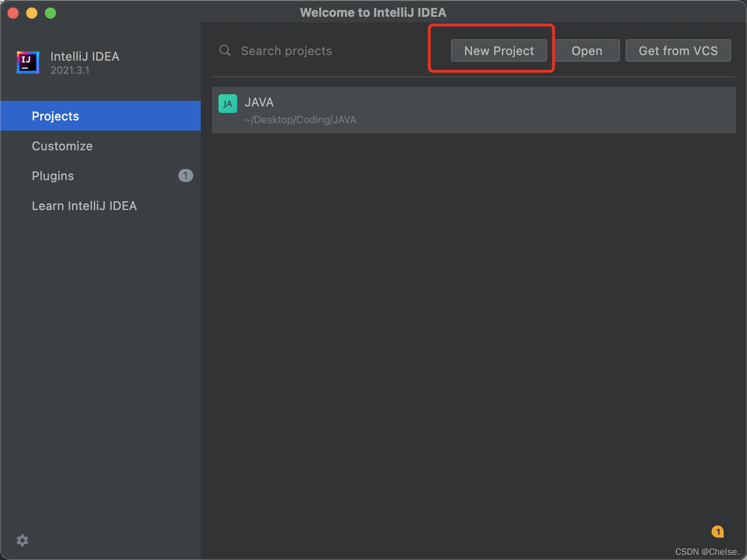Minimize the window with yellow button
The image size is (747, 560).
pos(32,13)
